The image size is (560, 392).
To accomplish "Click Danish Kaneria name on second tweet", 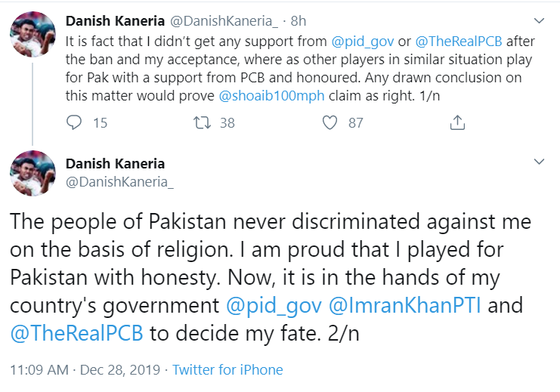I will [115, 164].
